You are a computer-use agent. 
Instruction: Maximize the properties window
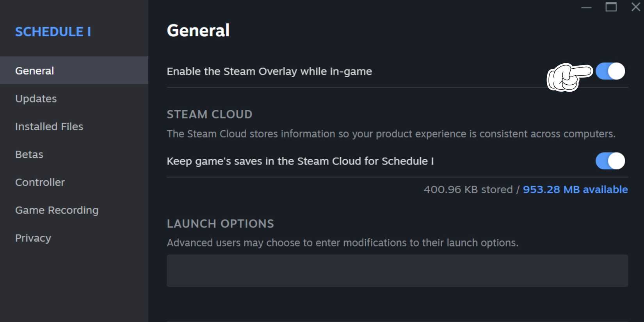pos(611,7)
